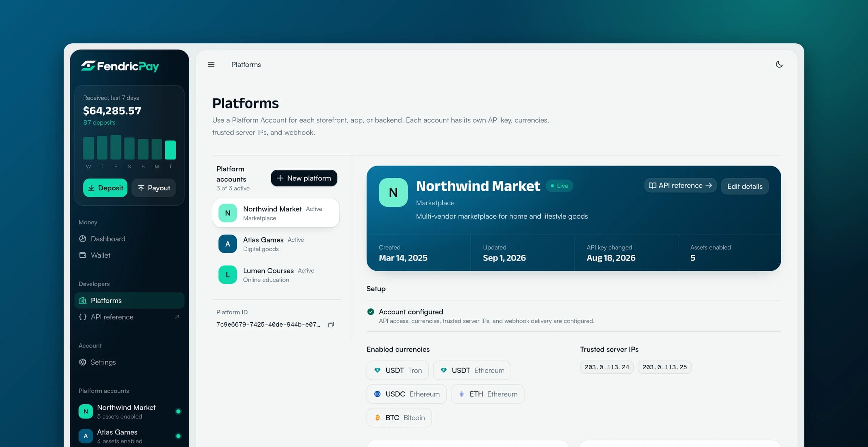Switch to dark mode moon icon

click(779, 64)
